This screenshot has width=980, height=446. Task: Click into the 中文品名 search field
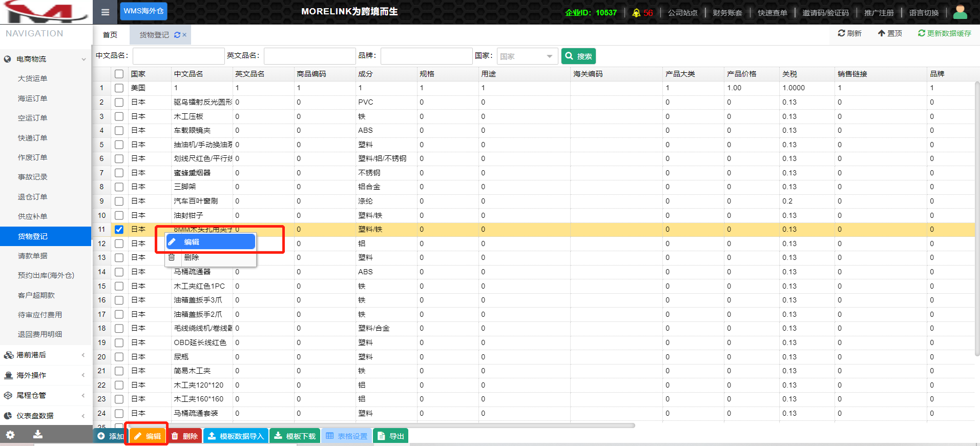pos(178,56)
